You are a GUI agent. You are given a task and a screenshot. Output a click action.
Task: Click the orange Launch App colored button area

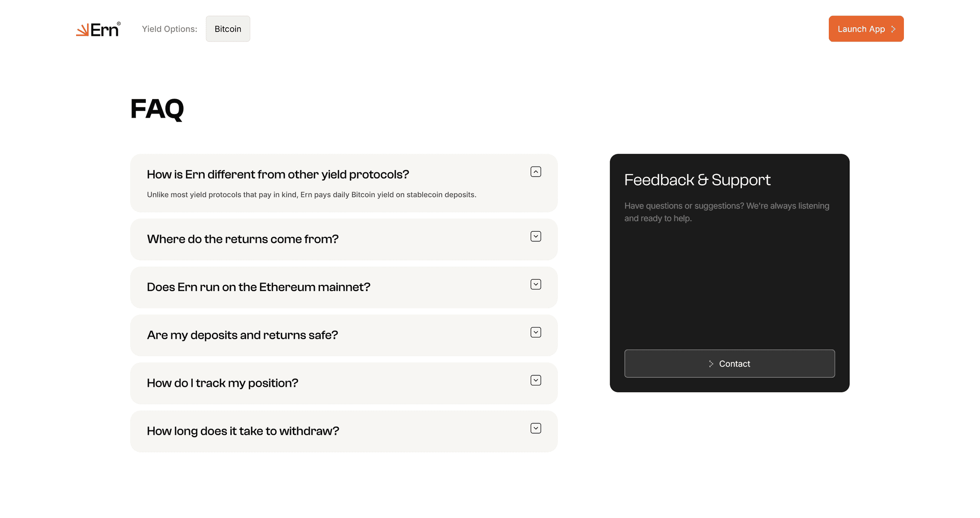[x=866, y=29]
